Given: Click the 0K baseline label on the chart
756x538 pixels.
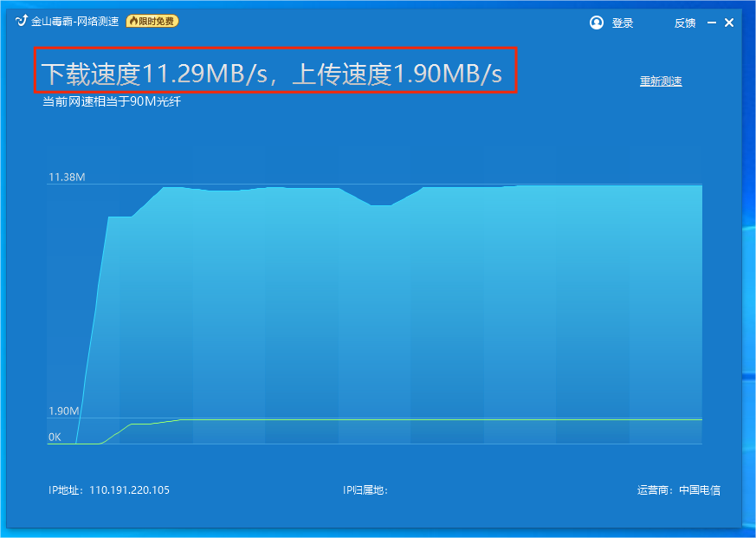Looking at the screenshot, I should click(54, 438).
